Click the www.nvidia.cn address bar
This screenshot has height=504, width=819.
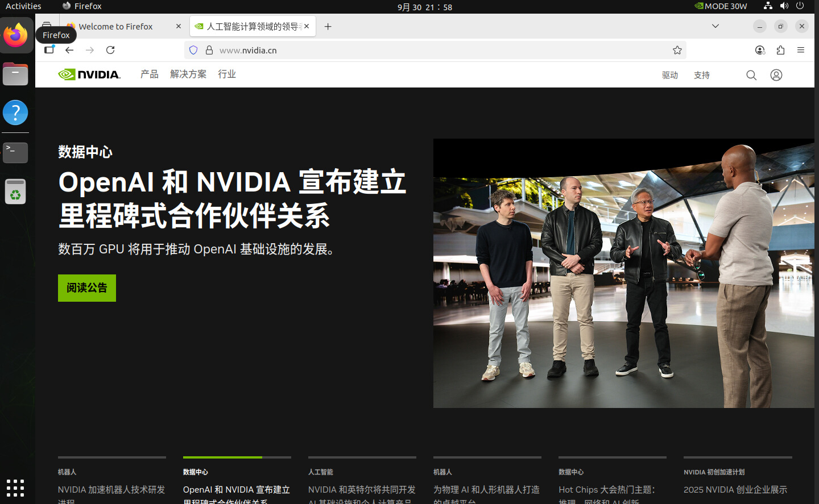tap(435, 50)
